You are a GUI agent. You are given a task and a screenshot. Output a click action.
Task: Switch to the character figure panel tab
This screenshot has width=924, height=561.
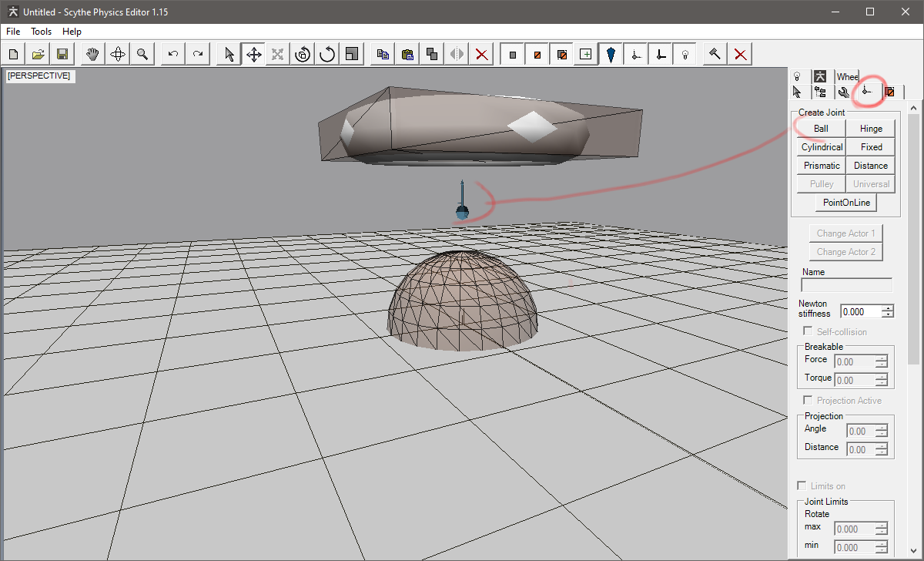point(821,76)
